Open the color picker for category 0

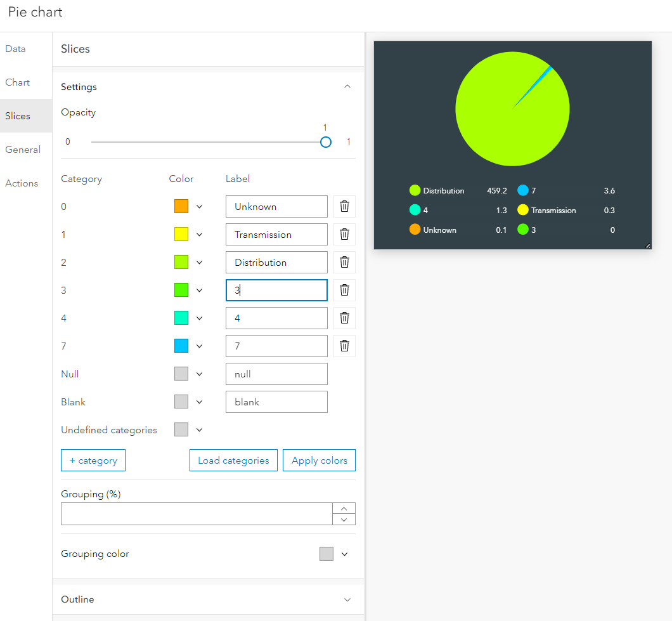click(x=199, y=206)
